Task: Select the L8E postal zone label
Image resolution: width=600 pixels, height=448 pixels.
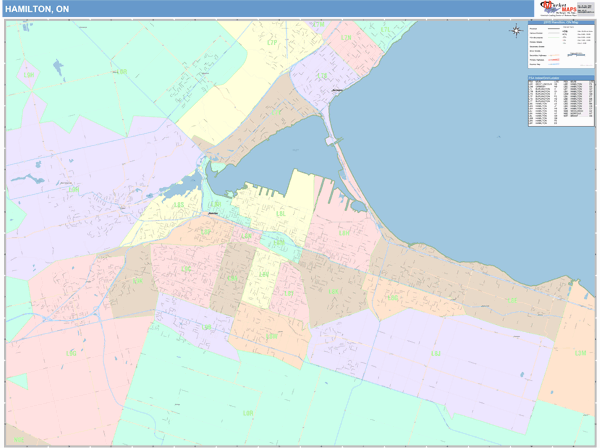Action: (x=512, y=301)
